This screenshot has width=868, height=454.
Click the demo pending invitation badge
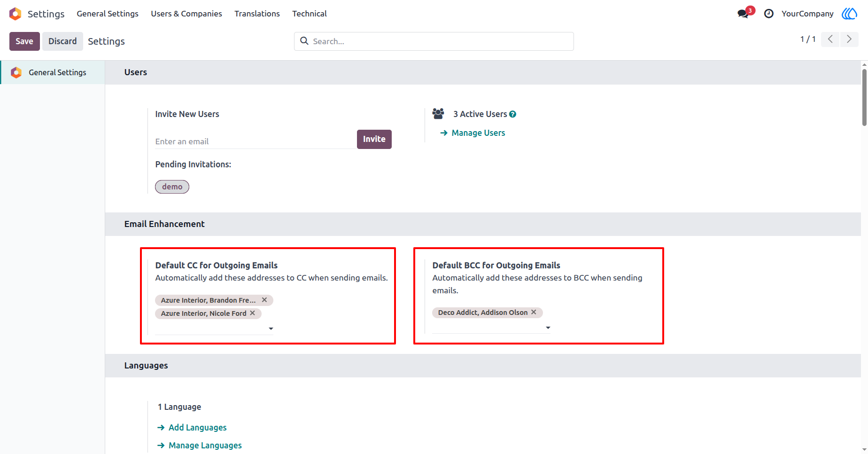point(172,187)
